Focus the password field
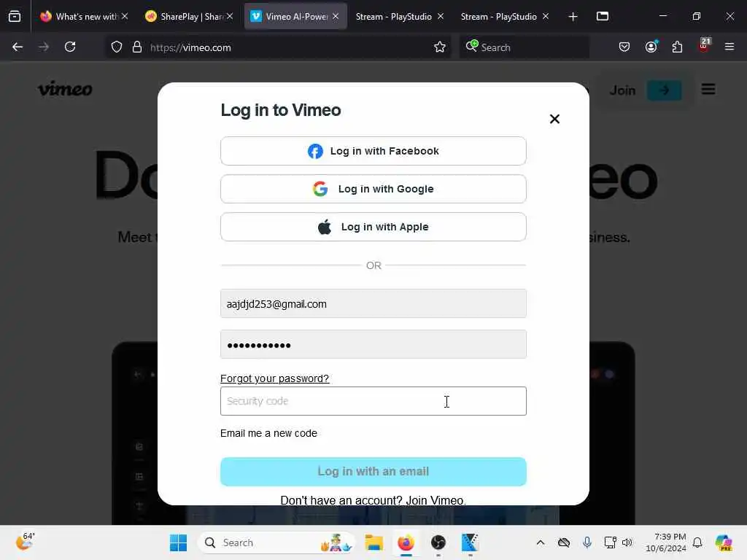747x560 pixels. 373,344
